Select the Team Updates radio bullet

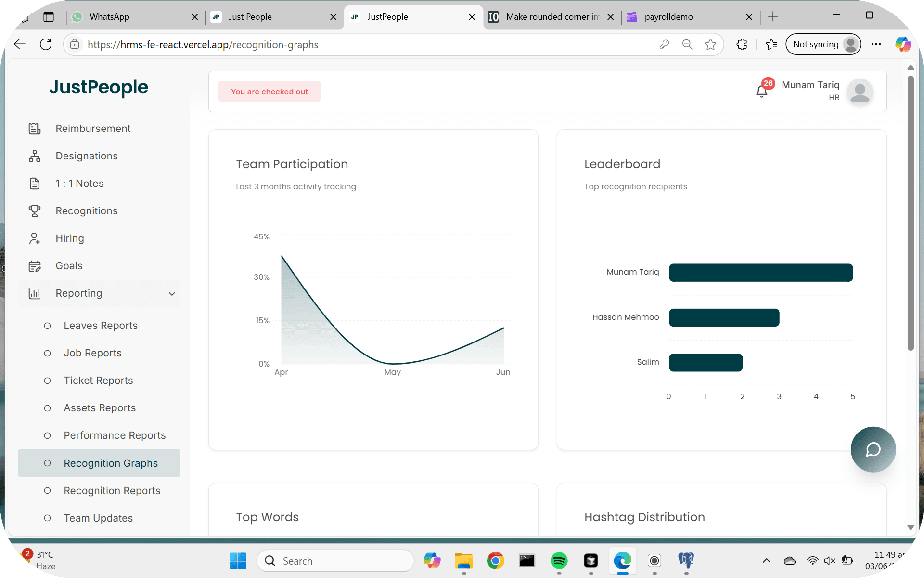coord(47,518)
